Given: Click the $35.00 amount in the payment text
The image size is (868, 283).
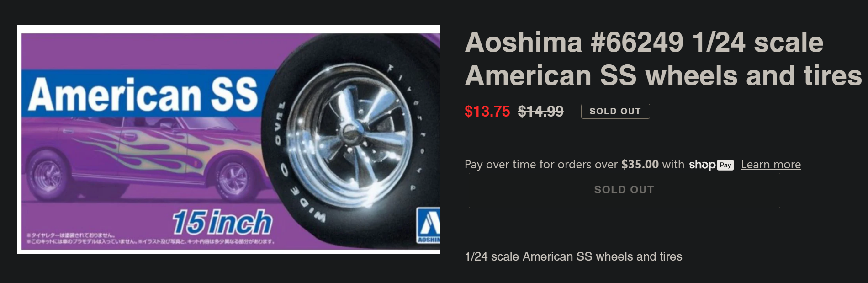Looking at the screenshot, I should (x=640, y=165).
